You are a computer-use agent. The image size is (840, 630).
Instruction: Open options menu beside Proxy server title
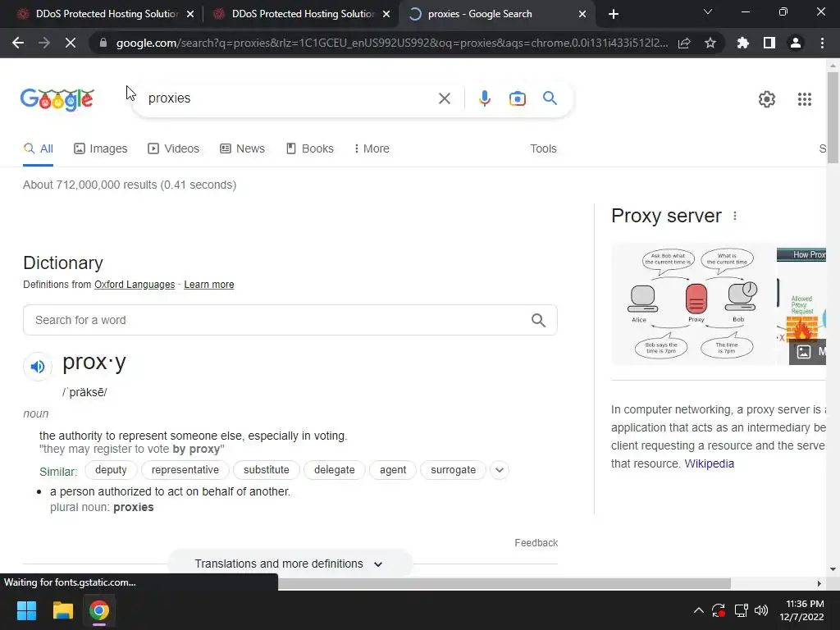point(735,216)
